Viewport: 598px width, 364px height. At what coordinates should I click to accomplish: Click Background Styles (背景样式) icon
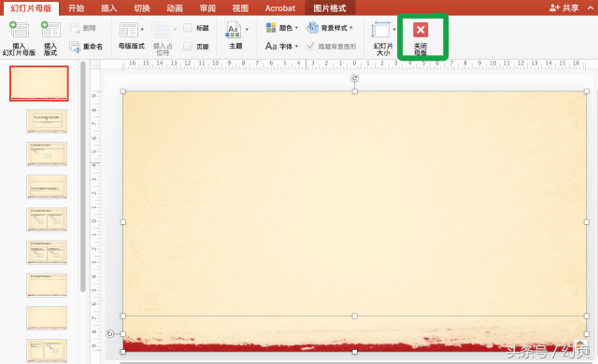(x=312, y=28)
